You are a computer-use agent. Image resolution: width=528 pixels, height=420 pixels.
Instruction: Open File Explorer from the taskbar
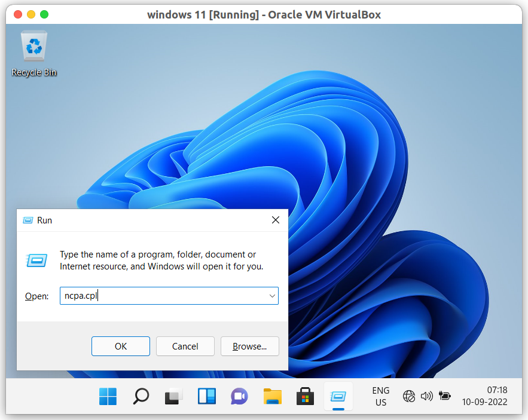click(273, 396)
